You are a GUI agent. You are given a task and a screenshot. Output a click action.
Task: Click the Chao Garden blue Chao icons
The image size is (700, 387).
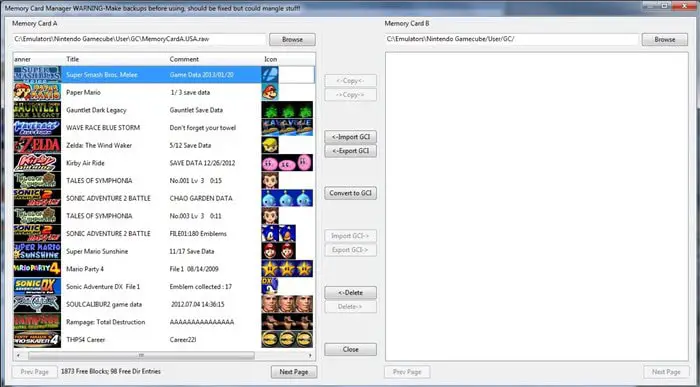pyautogui.click(x=287, y=198)
